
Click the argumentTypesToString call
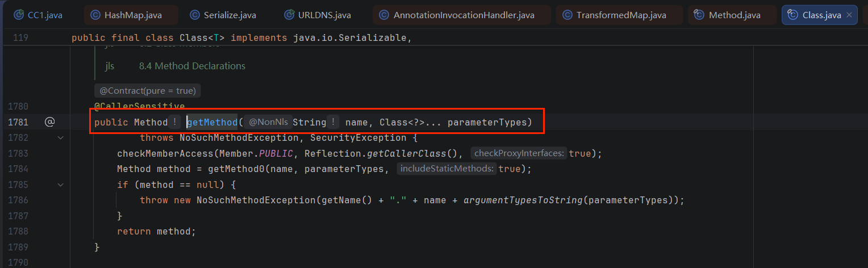[523, 200]
